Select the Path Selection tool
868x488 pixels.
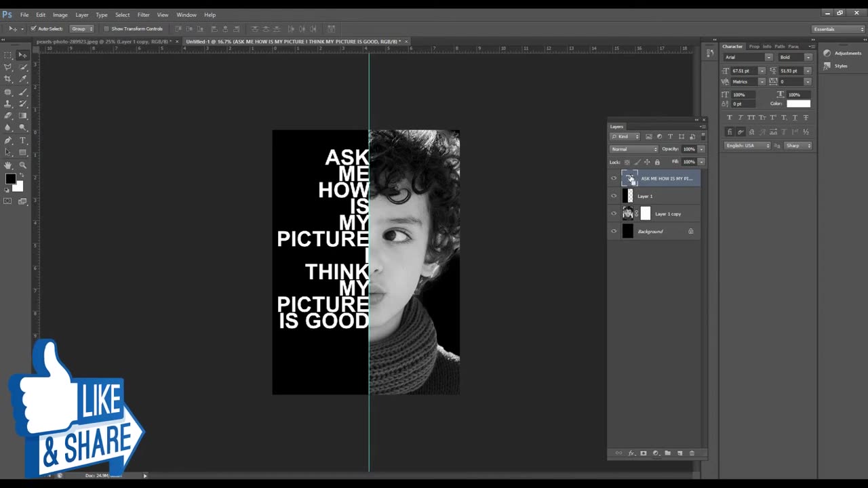click(x=7, y=152)
